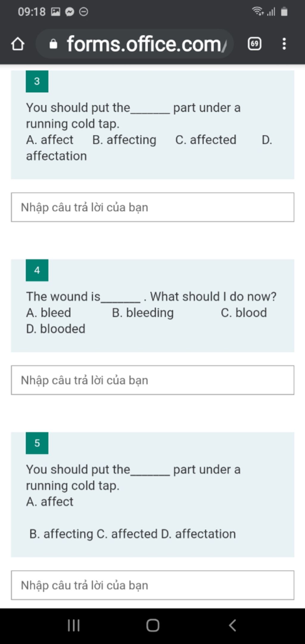Tap the browser home icon
The height and width of the screenshot is (644, 305).
click(x=18, y=44)
